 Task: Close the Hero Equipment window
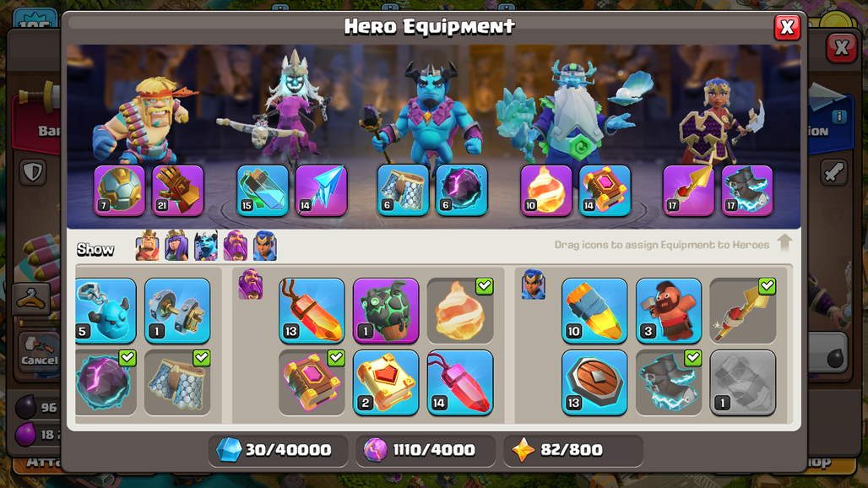click(x=787, y=28)
